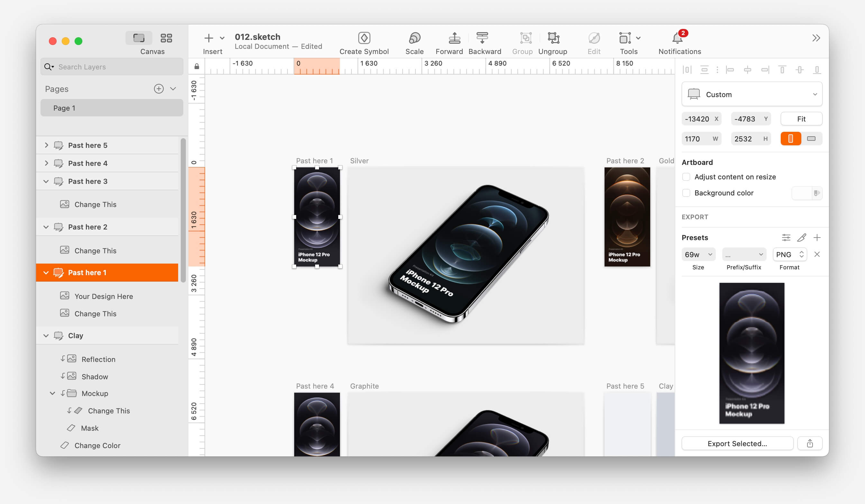Open the background color swatch
This screenshot has height=504, width=865.
pyautogui.click(x=807, y=193)
